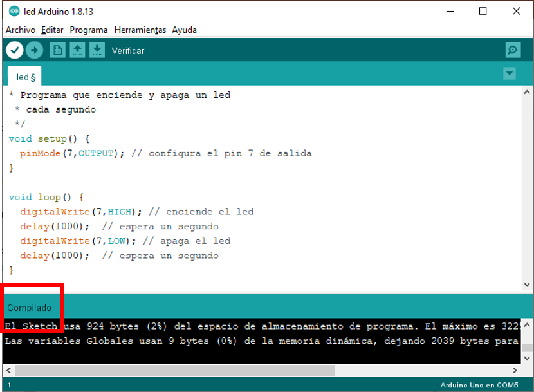Open the Archivo menu

pos(21,30)
